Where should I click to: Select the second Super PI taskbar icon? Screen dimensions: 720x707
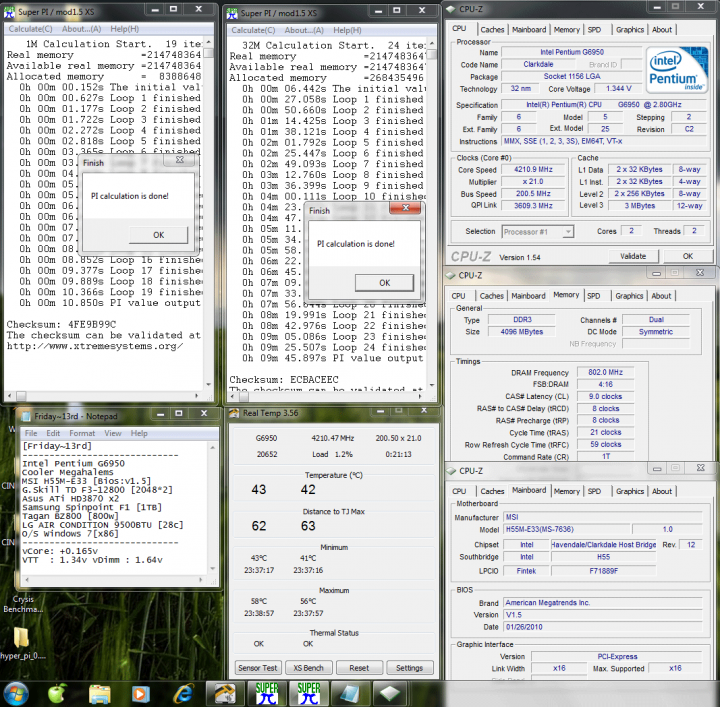pyautogui.click(x=309, y=694)
